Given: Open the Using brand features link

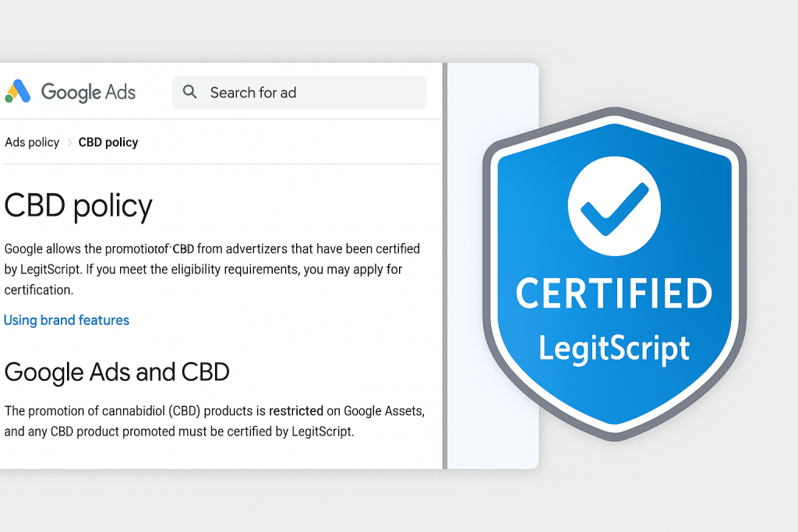Looking at the screenshot, I should coord(67,320).
